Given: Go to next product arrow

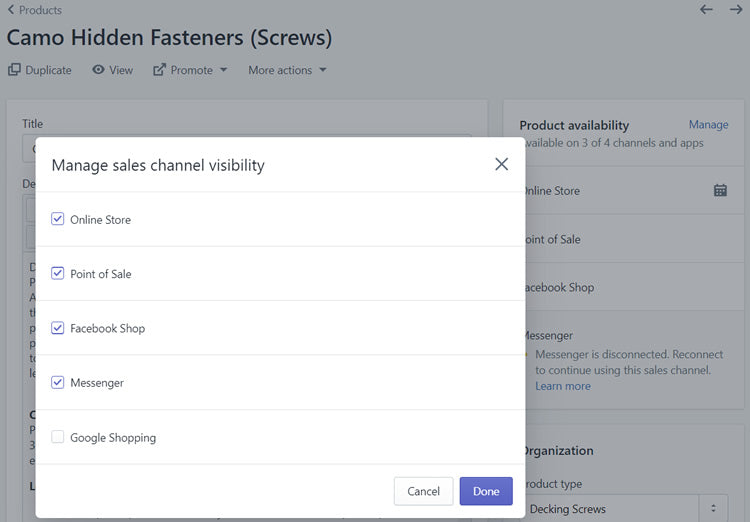Looking at the screenshot, I should pos(736,10).
